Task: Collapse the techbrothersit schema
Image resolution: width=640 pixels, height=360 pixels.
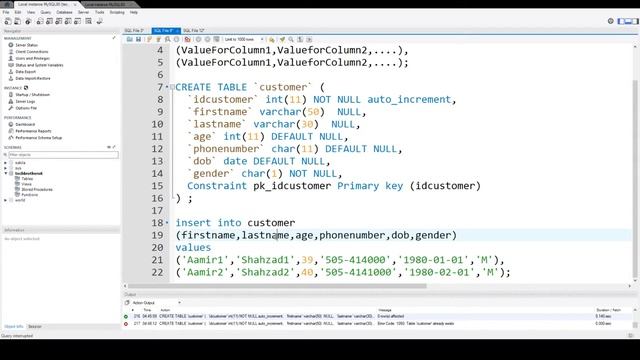Action: [5, 173]
